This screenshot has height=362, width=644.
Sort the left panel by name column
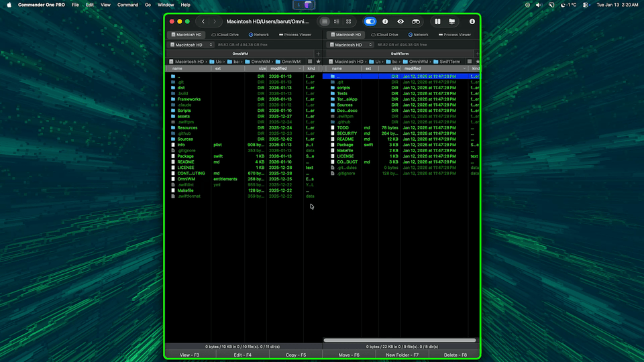click(189, 68)
